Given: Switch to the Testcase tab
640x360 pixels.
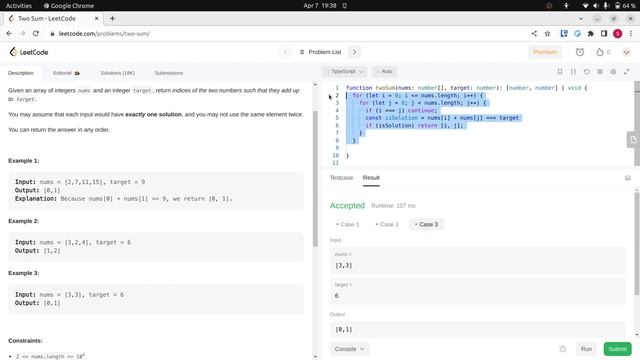Looking at the screenshot, I should coord(341,178).
